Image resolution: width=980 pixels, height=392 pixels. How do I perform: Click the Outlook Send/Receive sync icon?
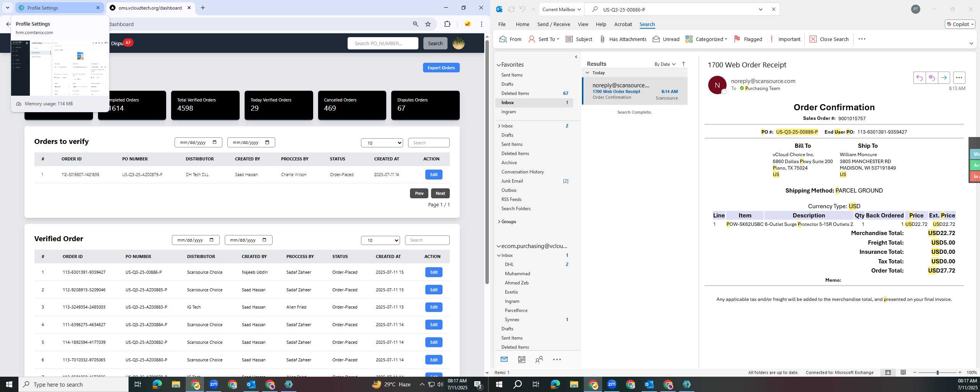coord(511,9)
